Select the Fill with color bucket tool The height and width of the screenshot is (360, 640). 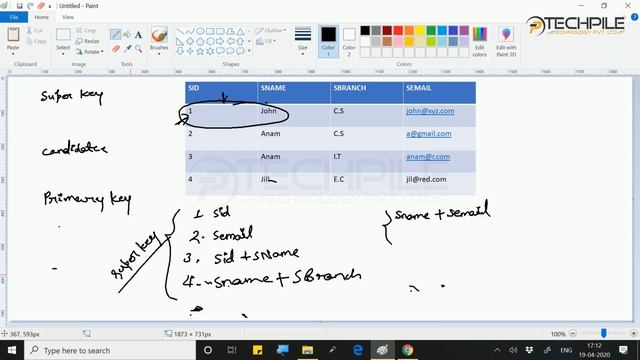pos(127,35)
